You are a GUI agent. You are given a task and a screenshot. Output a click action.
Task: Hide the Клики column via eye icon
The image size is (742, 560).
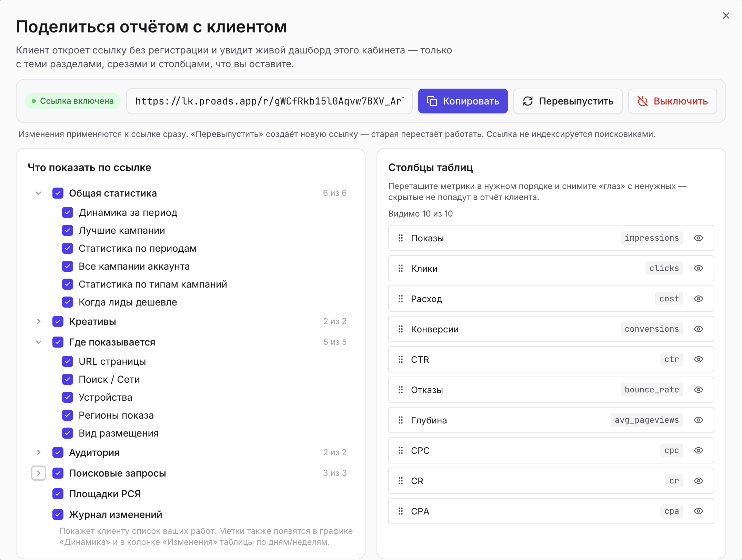(x=699, y=268)
